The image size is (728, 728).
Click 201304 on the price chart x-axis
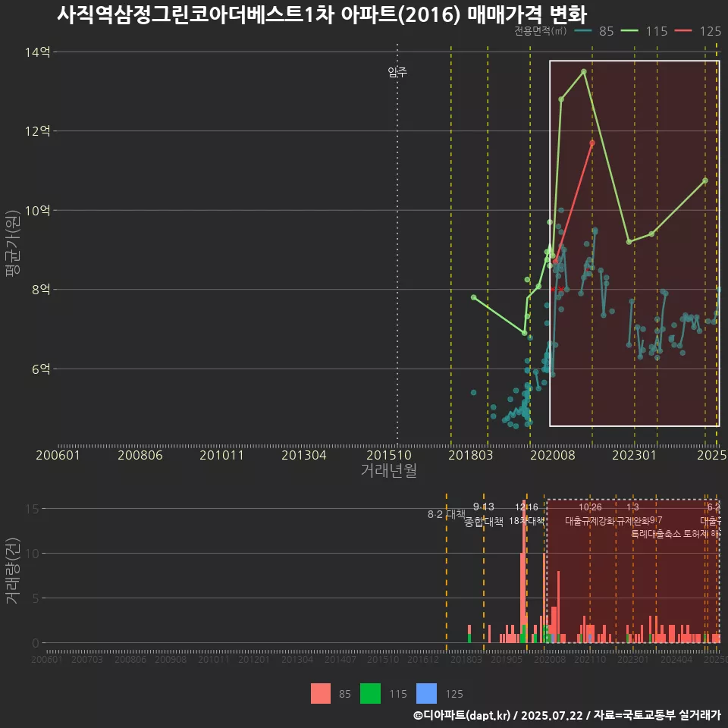pyautogui.click(x=304, y=455)
